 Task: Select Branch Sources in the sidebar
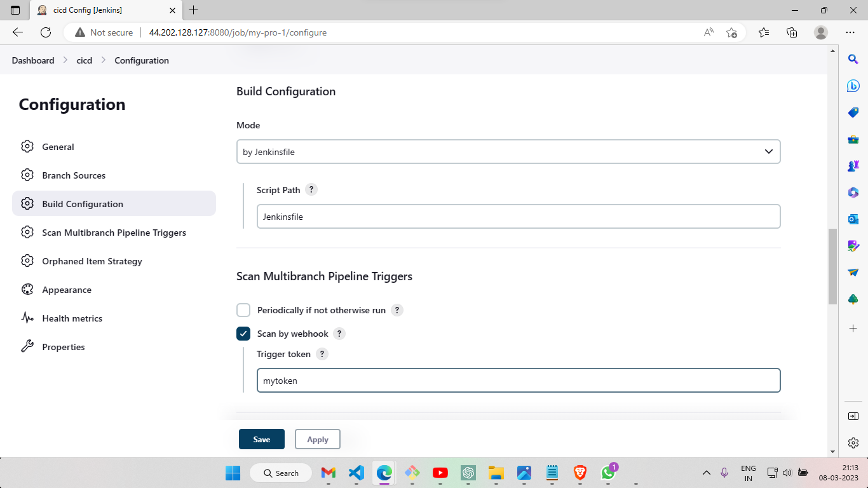(73, 175)
